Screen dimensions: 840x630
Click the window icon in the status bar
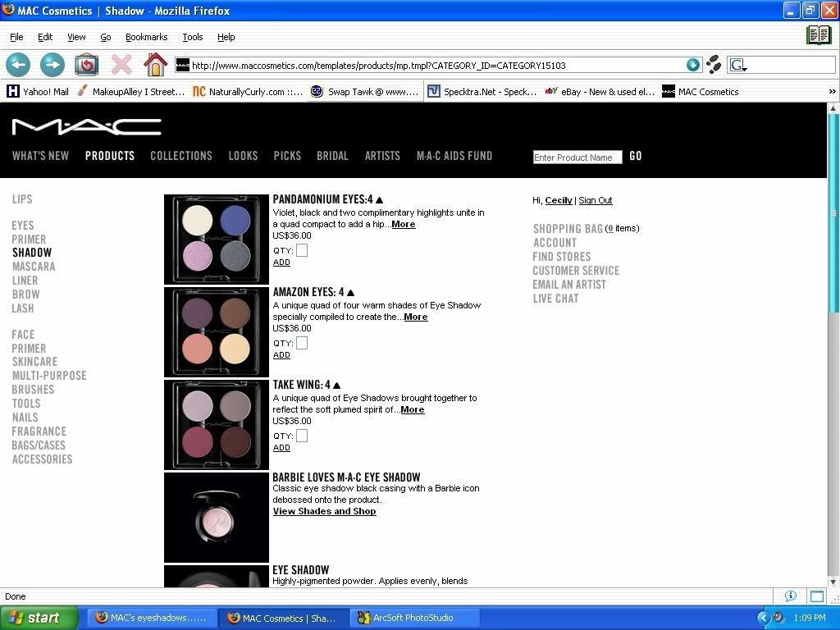coord(817,596)
